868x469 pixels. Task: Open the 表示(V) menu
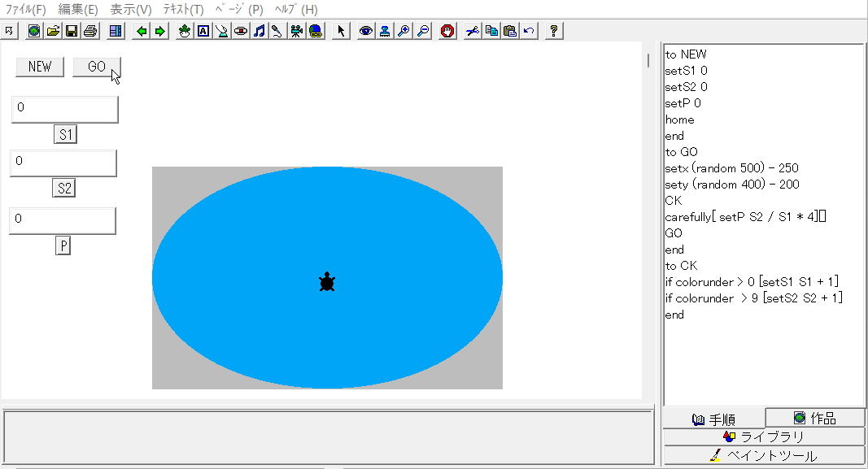tap(131, 10)
